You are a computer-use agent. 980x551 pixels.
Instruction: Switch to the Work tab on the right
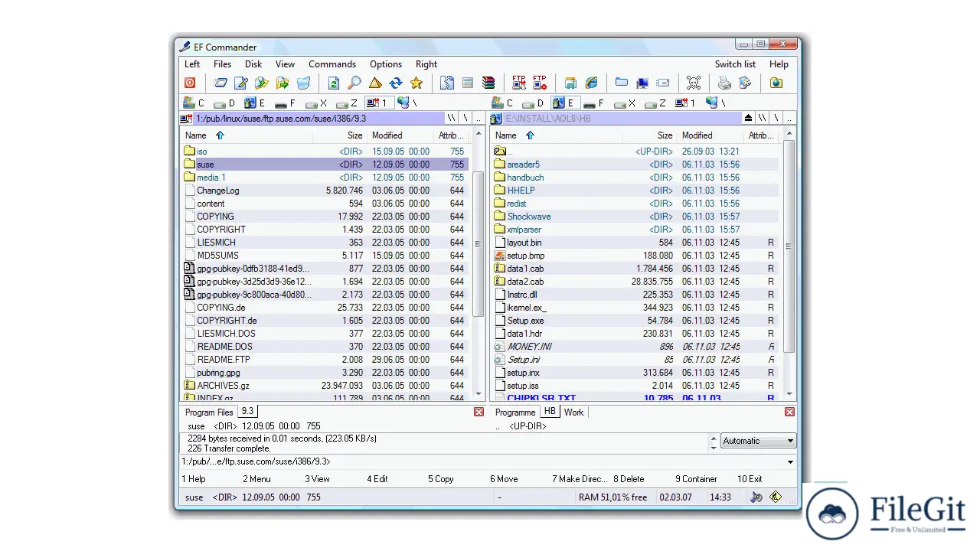click(x=573, y=412)
